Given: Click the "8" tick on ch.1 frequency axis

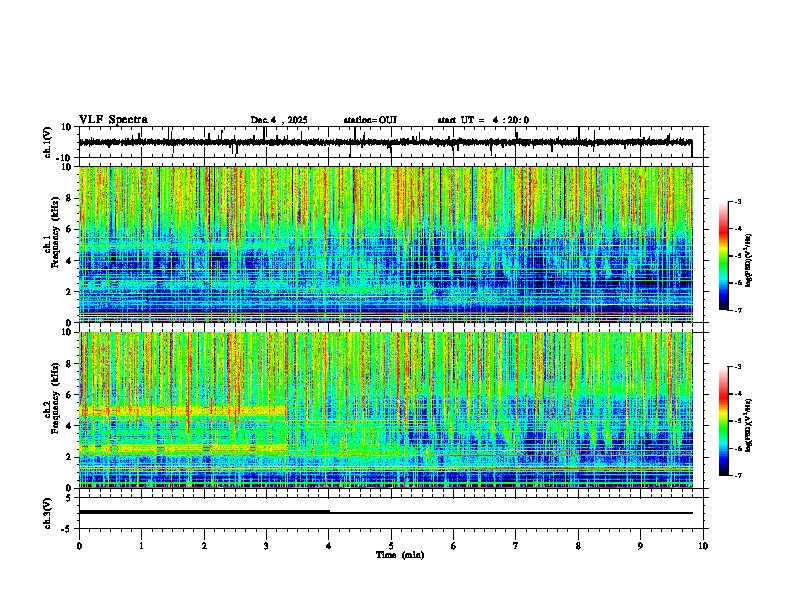Looking at the screenshot, I should pyautogui.click(x=70, y=198).
